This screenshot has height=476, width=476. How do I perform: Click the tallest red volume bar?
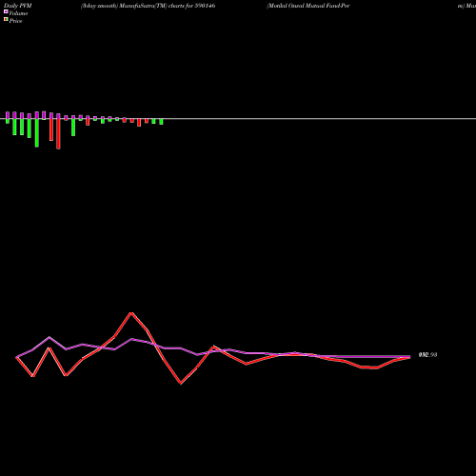point(58,133)
